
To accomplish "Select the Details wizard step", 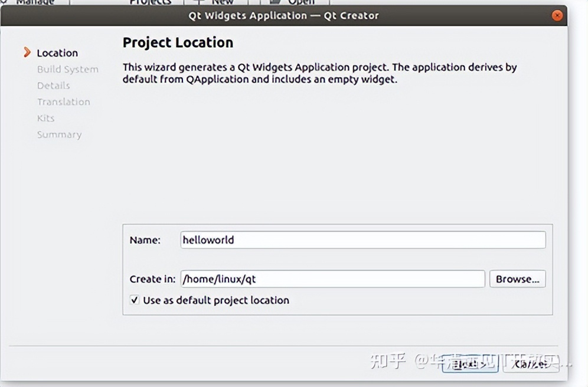I will [x=53, y=86].
